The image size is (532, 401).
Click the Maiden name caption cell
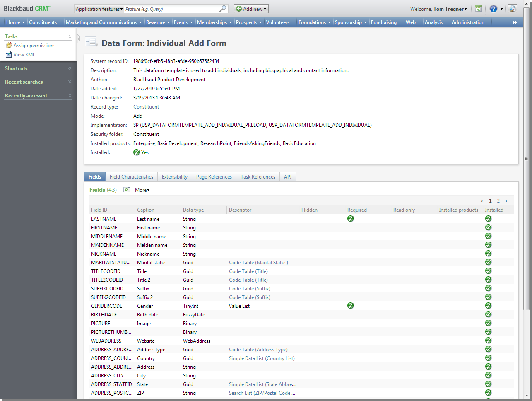pyautogui.click(x=152, y=245)
